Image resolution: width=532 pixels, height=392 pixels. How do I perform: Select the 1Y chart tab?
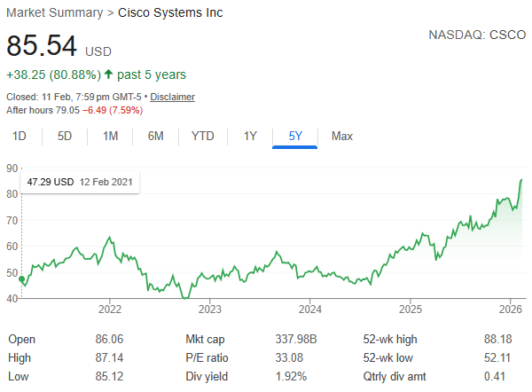(250, 136)
